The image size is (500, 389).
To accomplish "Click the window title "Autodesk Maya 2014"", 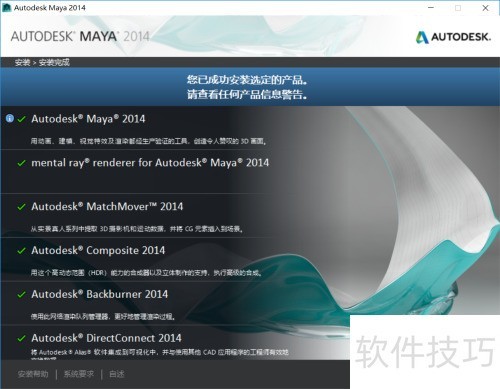I will pos(50,8).
